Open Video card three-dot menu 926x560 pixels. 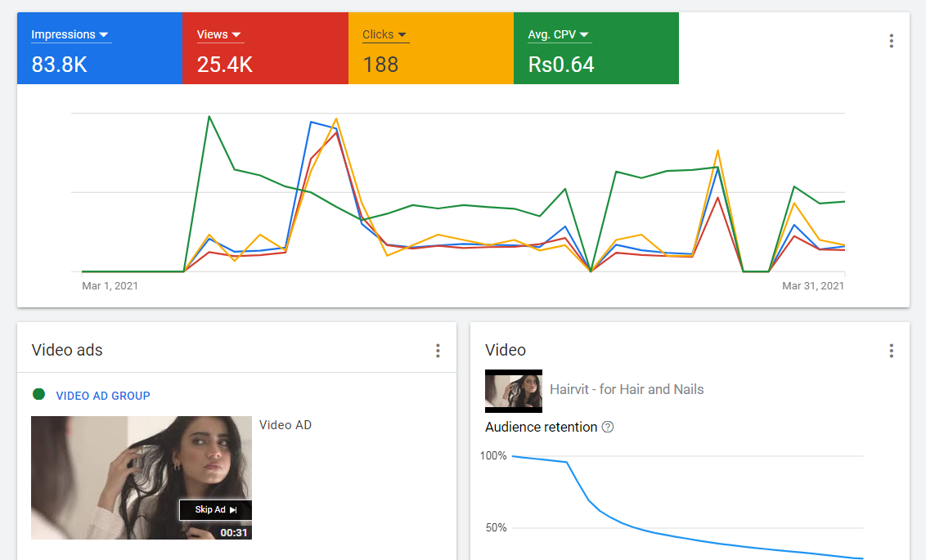coord(891,351)
